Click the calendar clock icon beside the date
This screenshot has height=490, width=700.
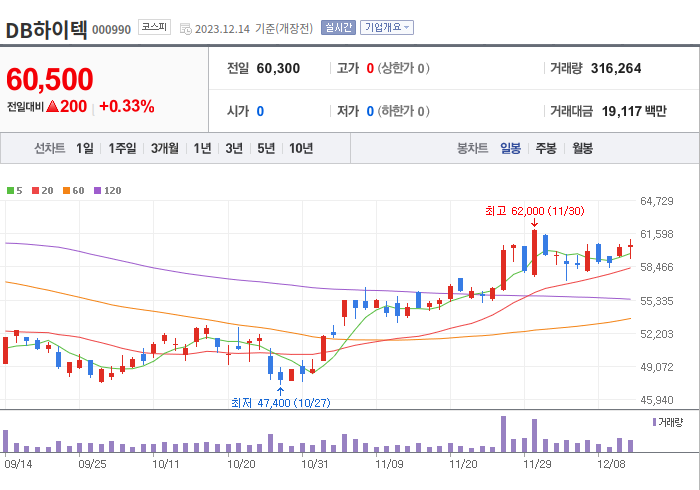coord(185,29)
